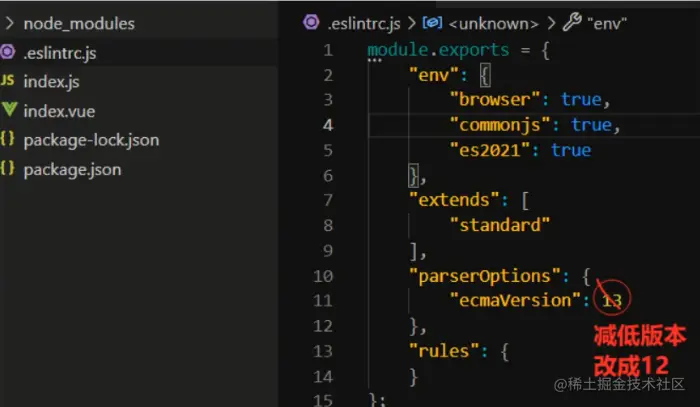Click line number 11 in the gutter
Image resolution: width=700 pixels, height=407 pixels.
click(x=323, y=301)
